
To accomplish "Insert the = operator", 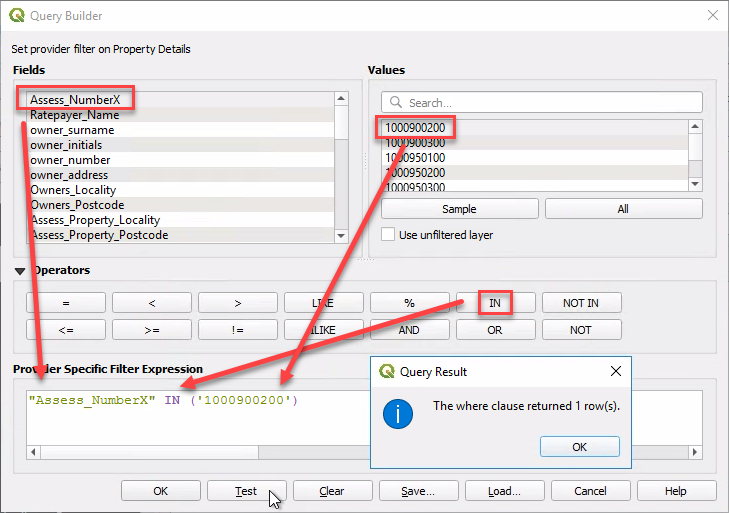I will tap(66, 303).
